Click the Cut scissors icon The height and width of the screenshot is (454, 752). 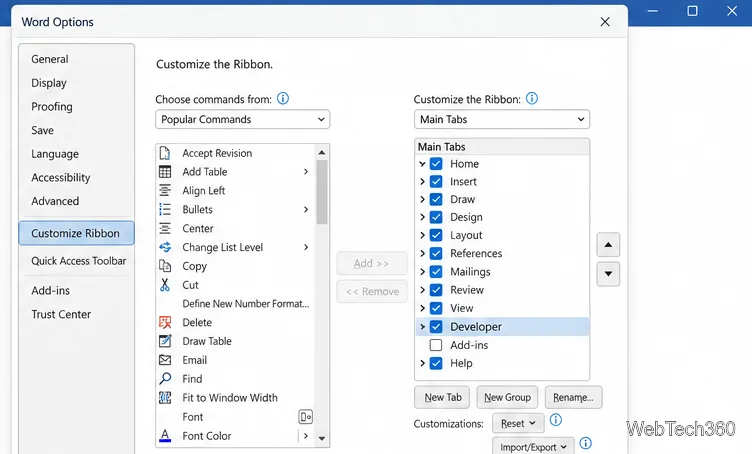[x=164, y=285]
